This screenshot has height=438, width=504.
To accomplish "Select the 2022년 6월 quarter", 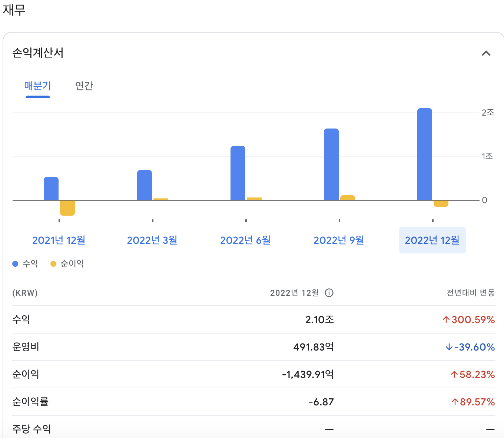I will (x=245, y=240).
